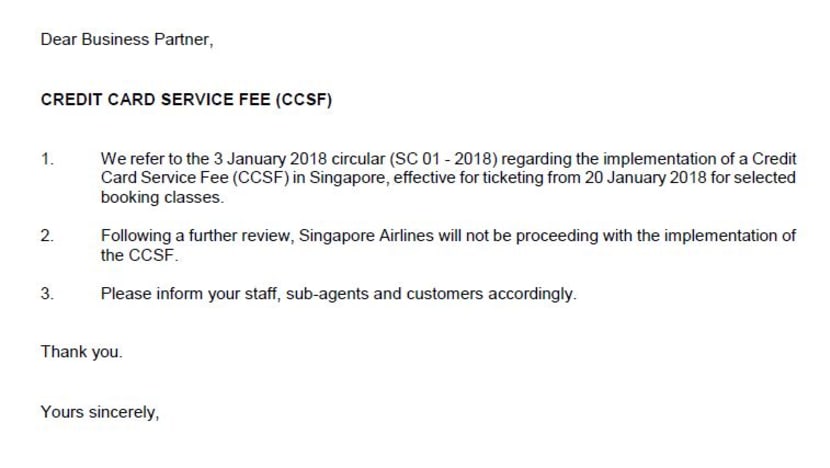Click the 'Yours sincerely,' closing line
Screen dimensions: 830x468
point(100,412)
